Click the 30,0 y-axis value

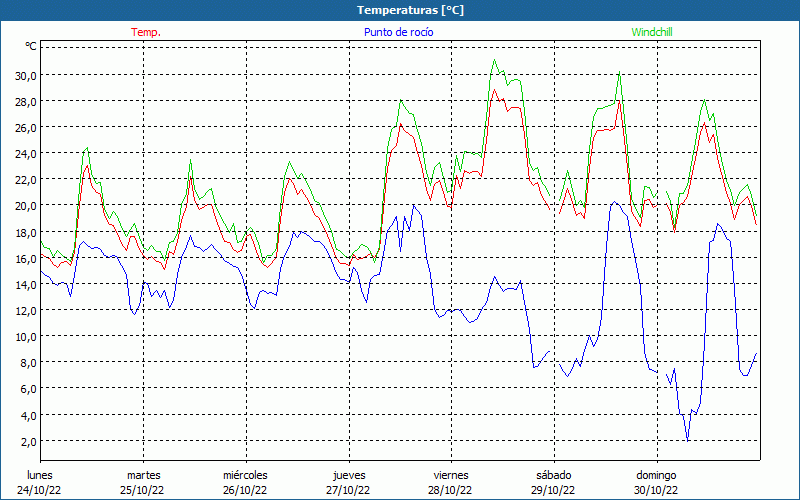coord(27,76)
